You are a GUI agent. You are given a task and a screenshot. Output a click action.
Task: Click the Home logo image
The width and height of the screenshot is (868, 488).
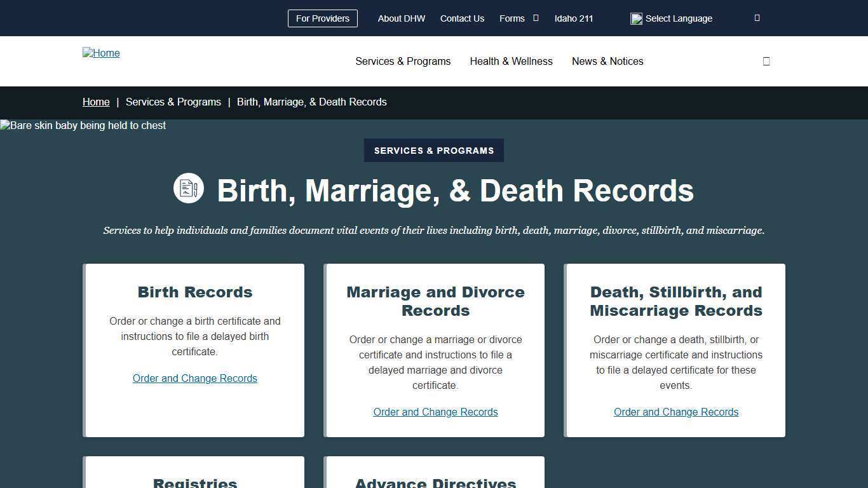[101, 53]
